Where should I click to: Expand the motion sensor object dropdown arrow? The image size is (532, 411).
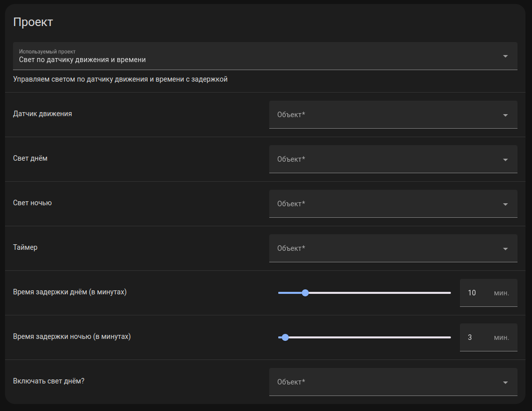(x=505, y=115)
